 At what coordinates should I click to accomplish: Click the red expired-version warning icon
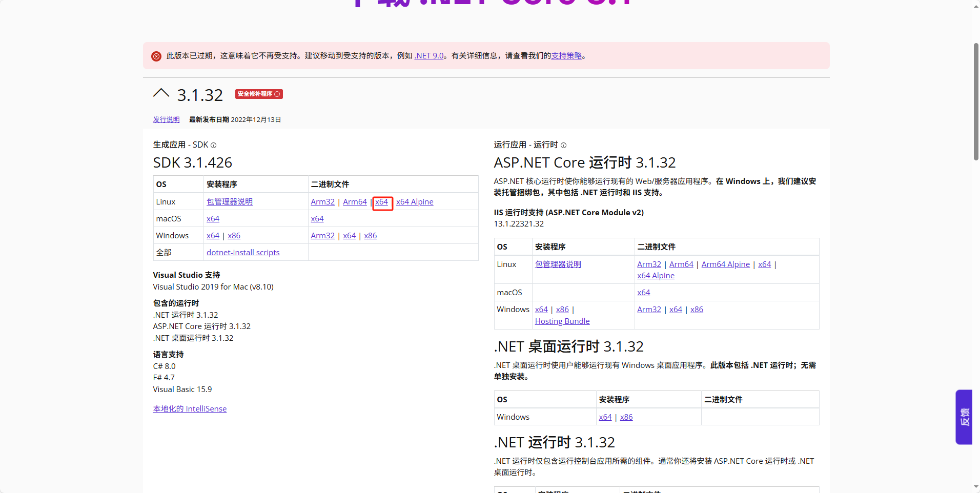(156, 56)
